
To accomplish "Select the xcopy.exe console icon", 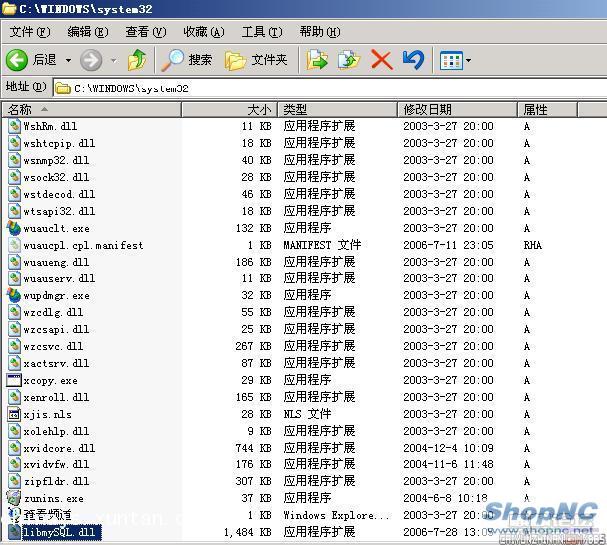I will tap(14, 380).
